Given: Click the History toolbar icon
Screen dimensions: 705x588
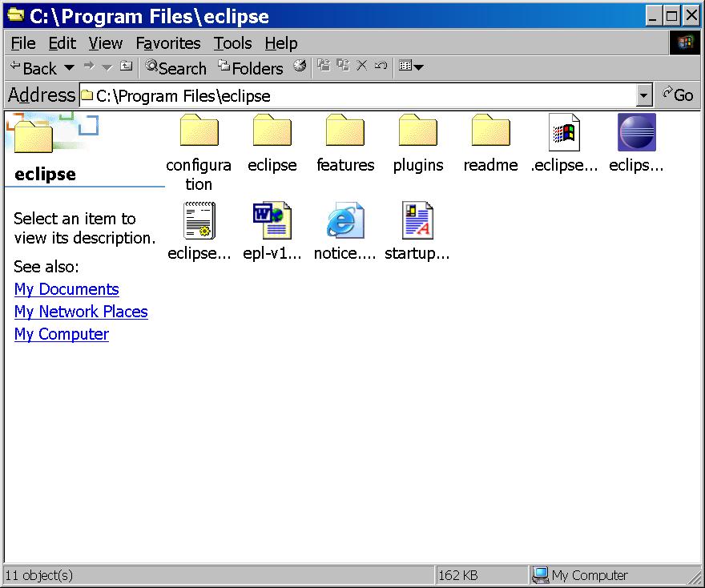Looking at the screenshot, I should click(300, 67).
